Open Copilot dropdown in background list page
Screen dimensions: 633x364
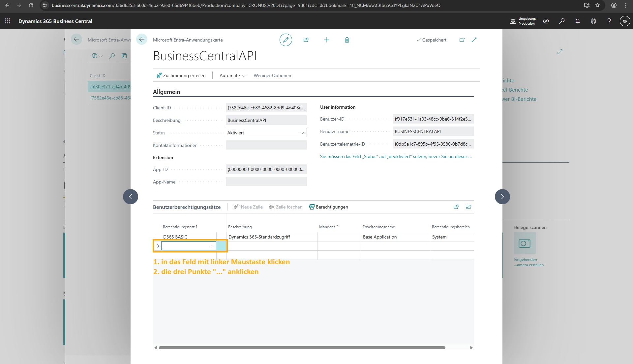[97, 56]
